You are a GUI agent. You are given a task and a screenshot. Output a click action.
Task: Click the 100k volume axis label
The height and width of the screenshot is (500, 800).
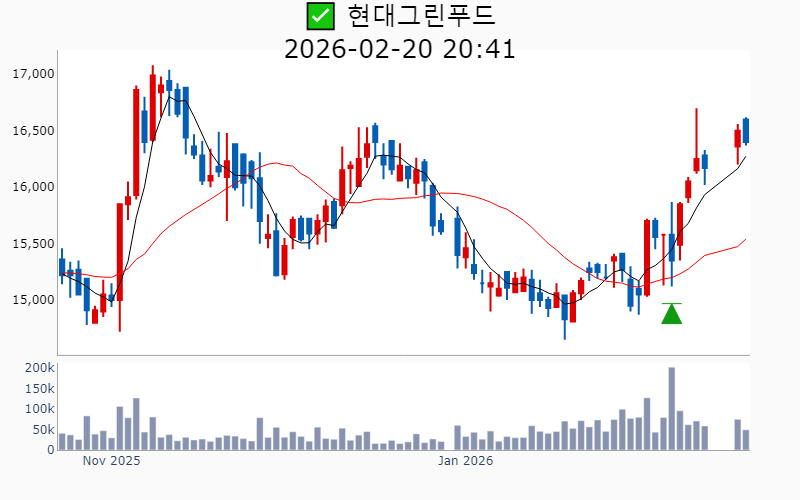(x=38, y=409)
